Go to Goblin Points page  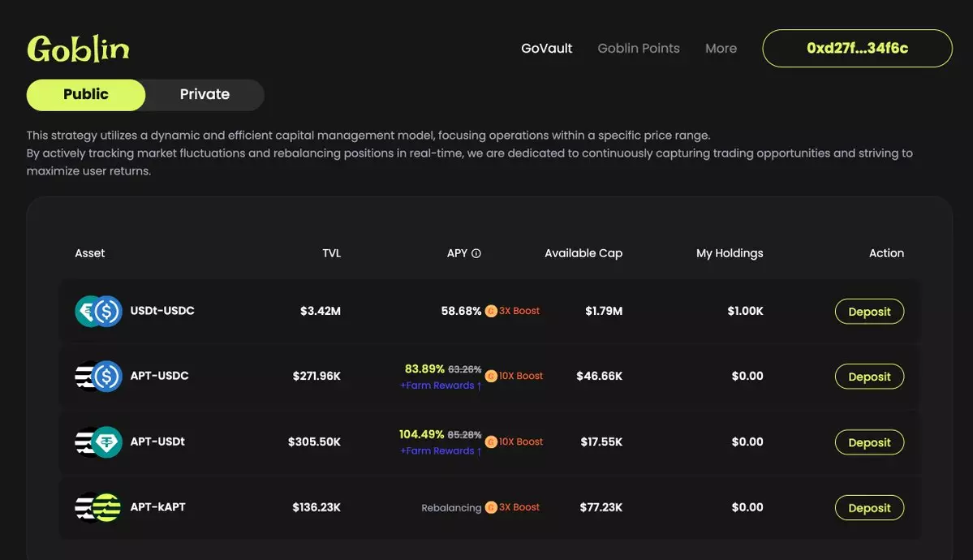tap(639, 49)
